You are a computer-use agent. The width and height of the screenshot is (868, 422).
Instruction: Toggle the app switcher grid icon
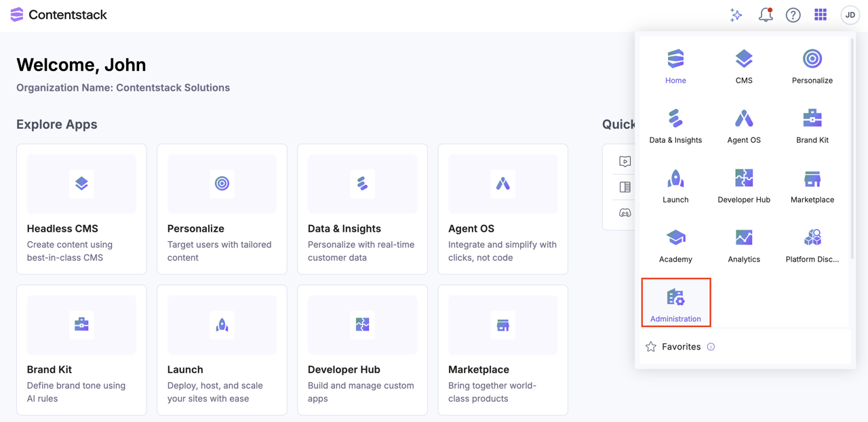tap(821, 15)
